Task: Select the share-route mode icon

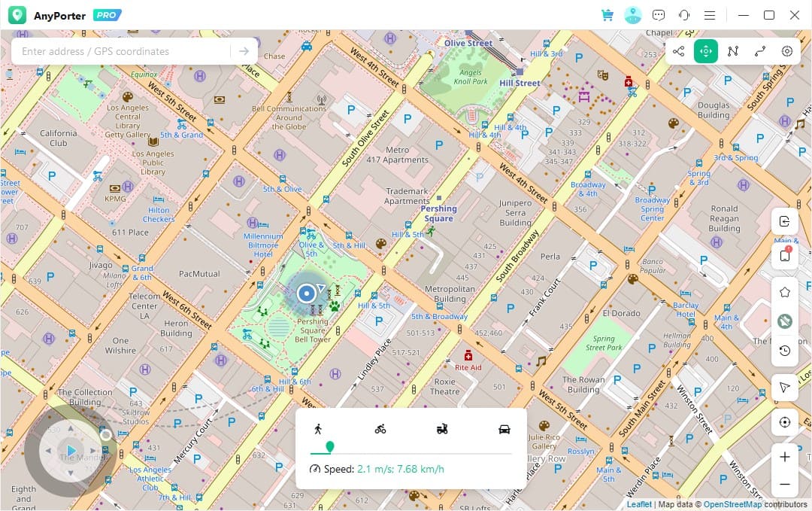Action: coord(678,51)
